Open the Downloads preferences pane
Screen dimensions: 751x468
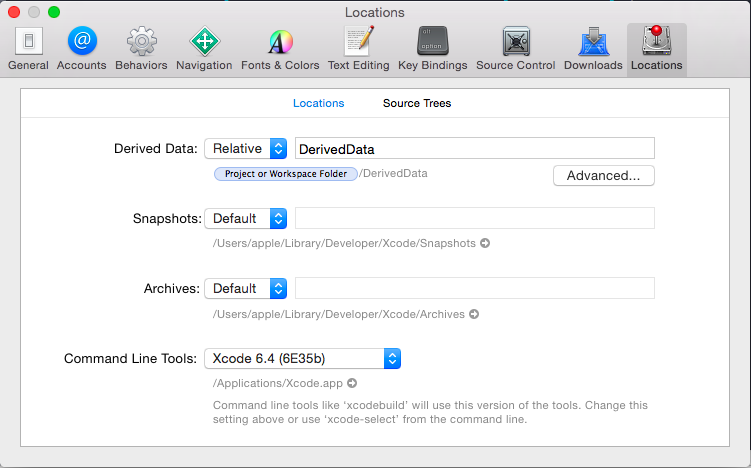click(x=593, y=49)
